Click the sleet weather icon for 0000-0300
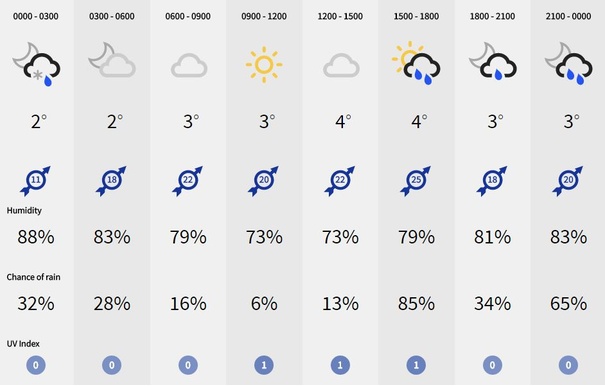Screen dimensions: 605x386 [x=36, y=64]
